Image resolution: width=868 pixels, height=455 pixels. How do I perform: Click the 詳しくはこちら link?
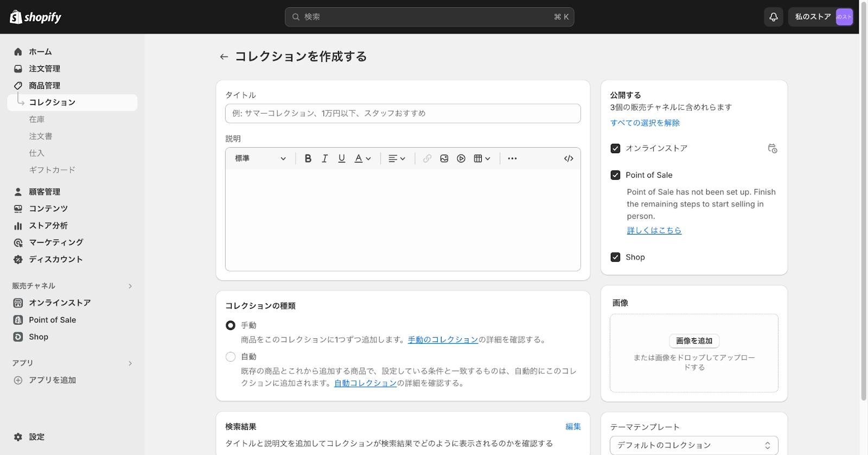tap(654, 230)
